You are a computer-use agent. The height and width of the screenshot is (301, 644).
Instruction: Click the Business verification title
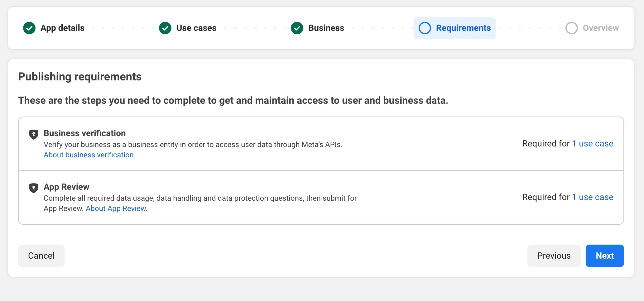[x=85, y=133]
